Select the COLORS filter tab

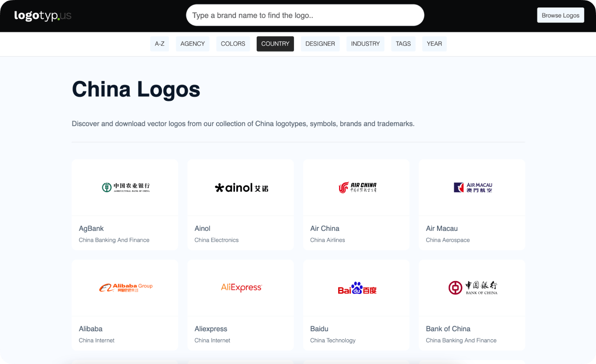tap(233, 44)
